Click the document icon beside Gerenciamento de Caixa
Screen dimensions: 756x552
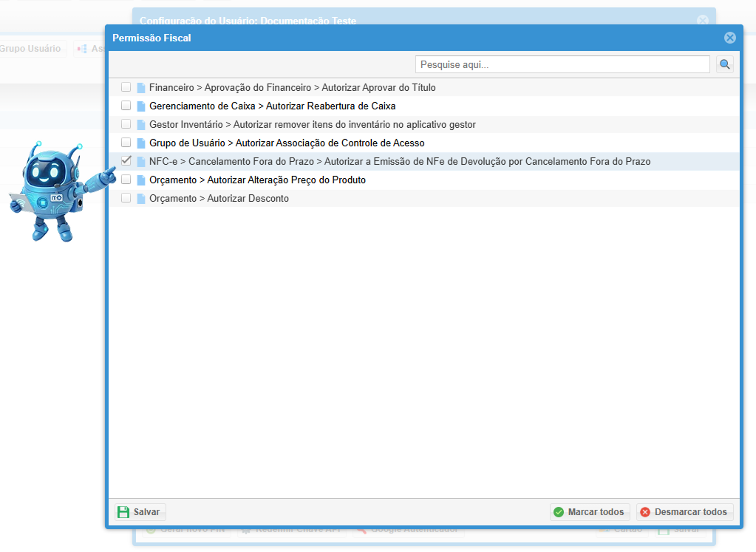[x=141, y=106]
